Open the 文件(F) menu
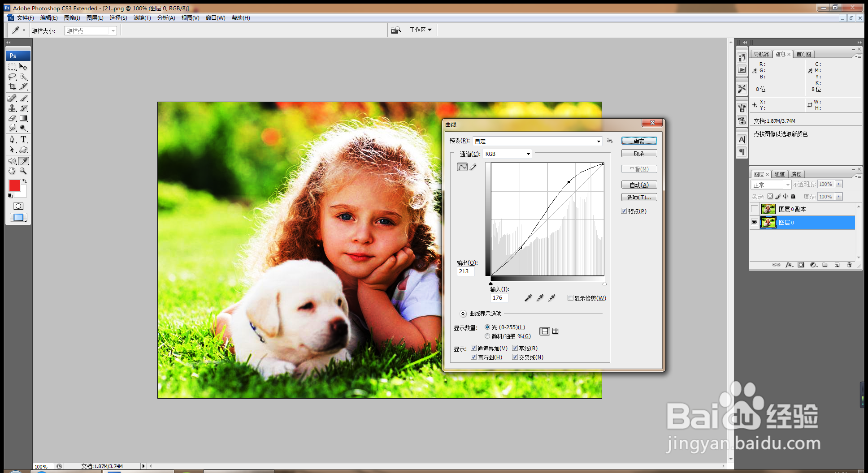 tap(25, 18)
